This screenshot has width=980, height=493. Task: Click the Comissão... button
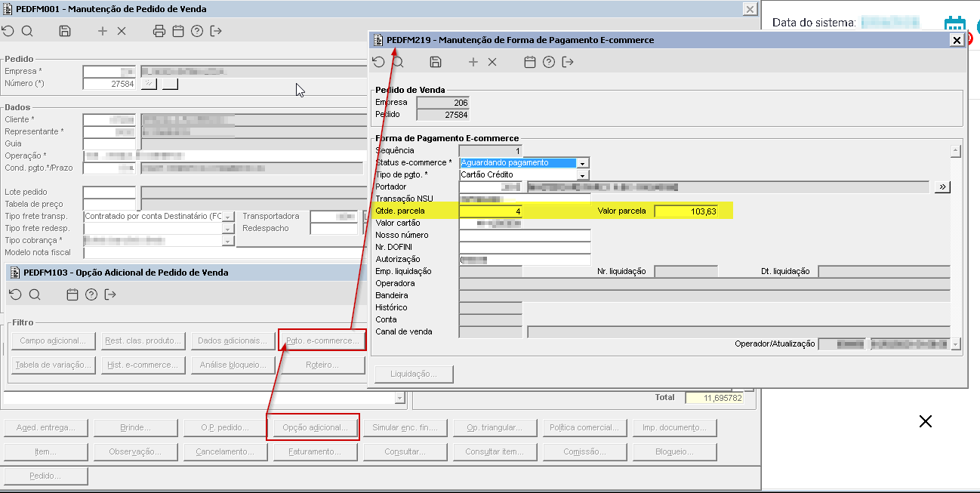[584, 451]
